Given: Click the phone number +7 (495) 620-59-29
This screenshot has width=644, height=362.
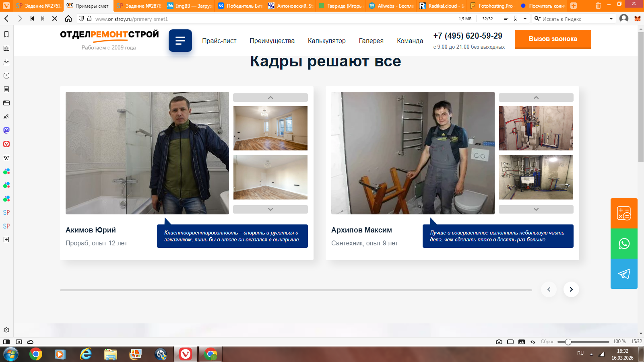Looking at the screenshot, I should pyautogui.click(x=468, y=36).
